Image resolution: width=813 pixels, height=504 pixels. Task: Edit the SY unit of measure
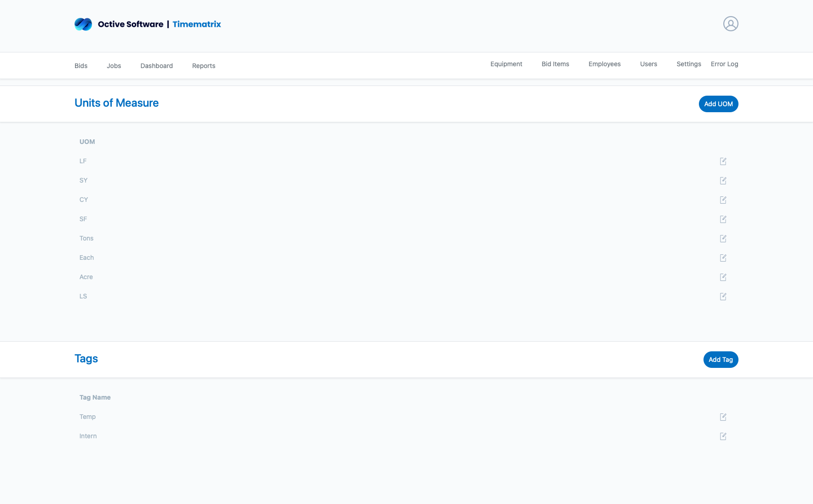[x=723, y=181]
